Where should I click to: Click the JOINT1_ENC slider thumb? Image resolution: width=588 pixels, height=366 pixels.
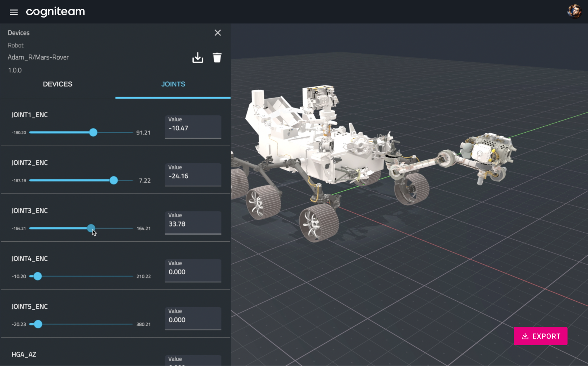[x=93, y=133]
